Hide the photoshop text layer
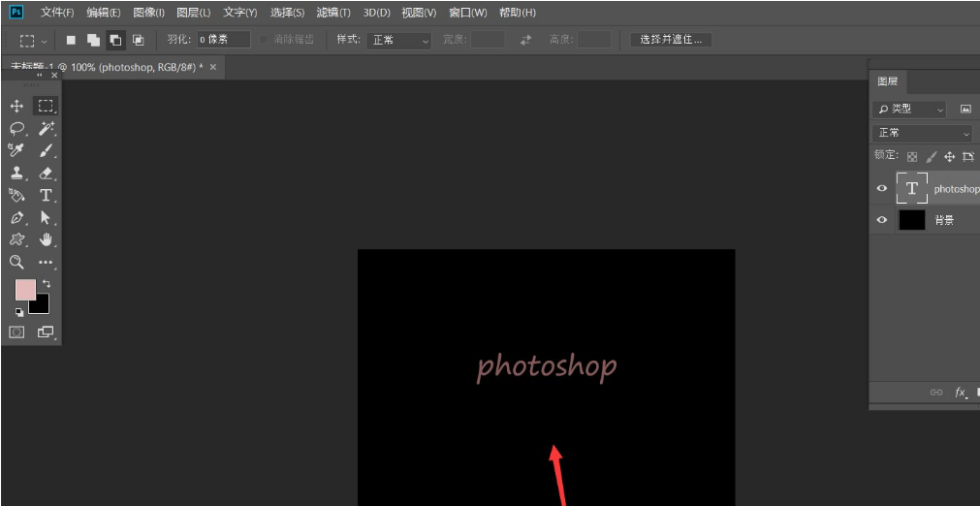The width and height of the screenshot is (980, 506). (882, 188)
